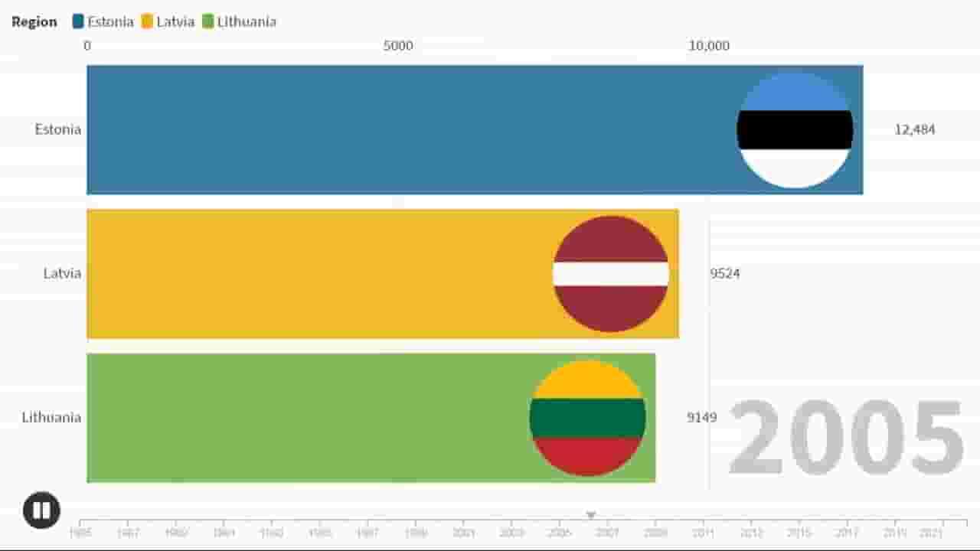
Task: Click the current-position marker on the timeline
Action: tap(590, 516)
